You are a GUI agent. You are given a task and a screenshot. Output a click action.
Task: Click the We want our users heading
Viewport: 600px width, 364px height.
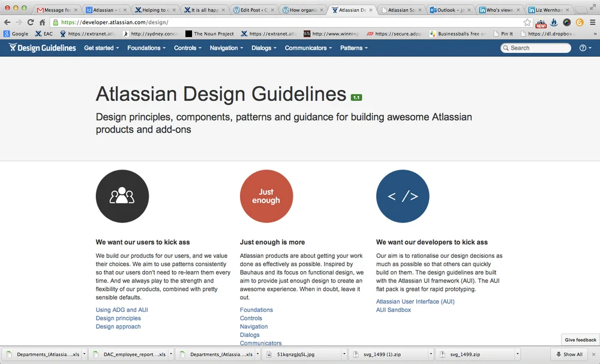(143, 242)
